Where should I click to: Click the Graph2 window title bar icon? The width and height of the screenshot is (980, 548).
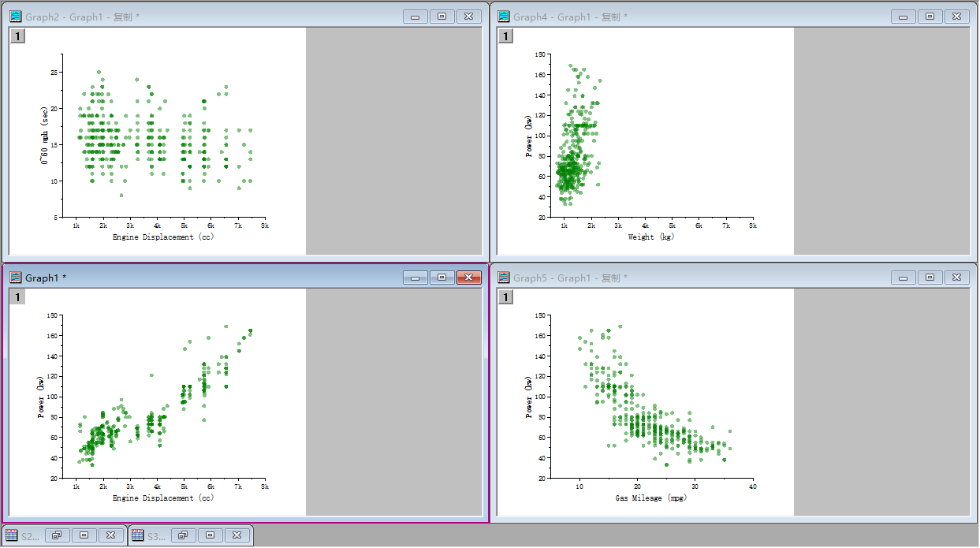[x=16, y=17]
